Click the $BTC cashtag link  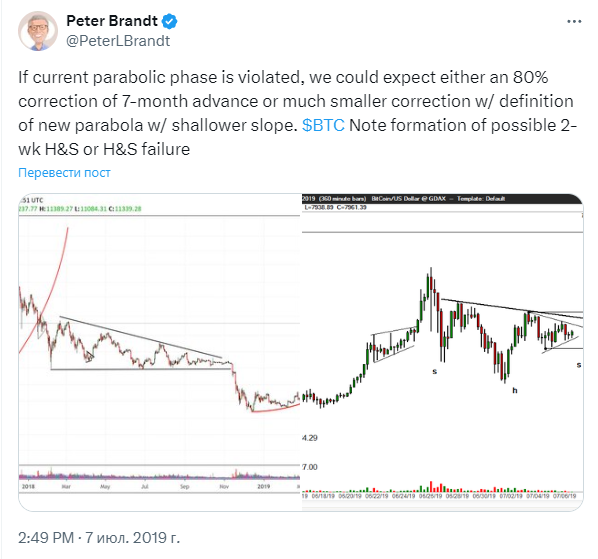(x=323, y=125)
